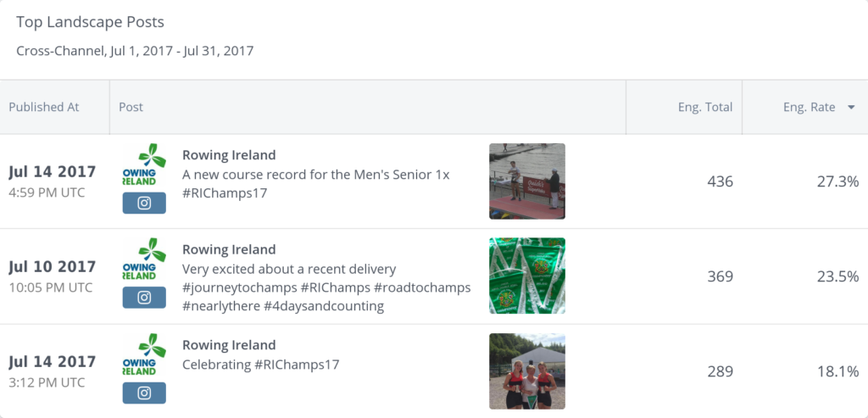The height and width of the screenshot is (418, 868).
Task: Click the Rowing Ireland name on the first post
Action: tap(229, 155)
